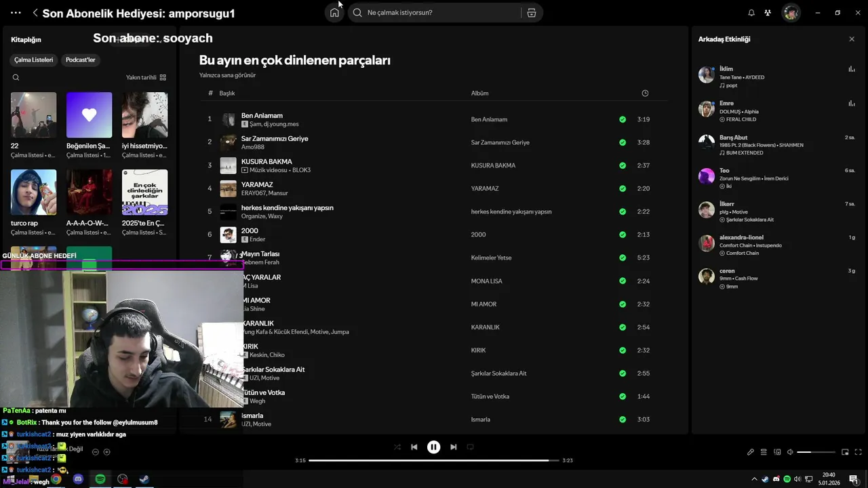Open the 2025'te En Çok playlist cover

(x=144, y=192)
